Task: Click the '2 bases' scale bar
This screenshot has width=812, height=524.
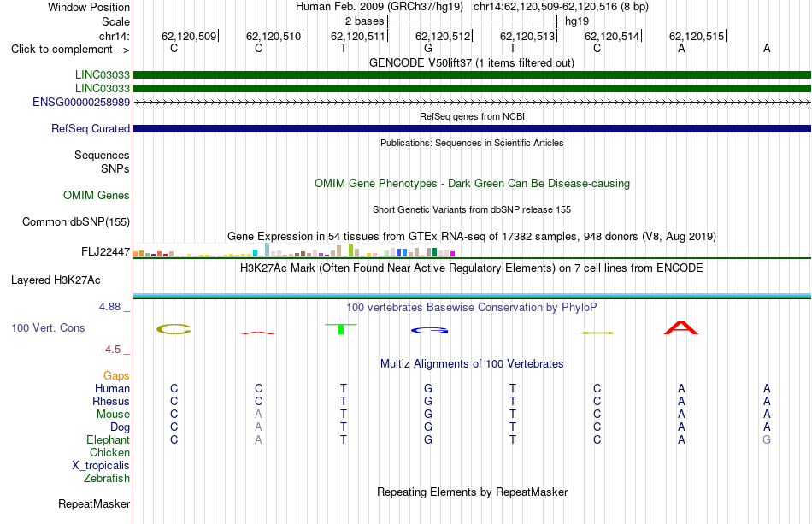Action: click(x=472, y=21)
